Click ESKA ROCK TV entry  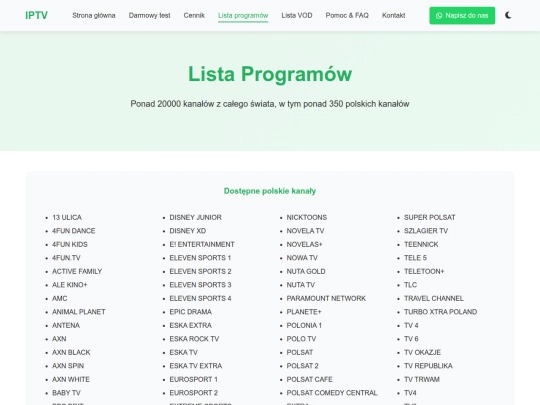pyautogui.click(x=194, y=339)
